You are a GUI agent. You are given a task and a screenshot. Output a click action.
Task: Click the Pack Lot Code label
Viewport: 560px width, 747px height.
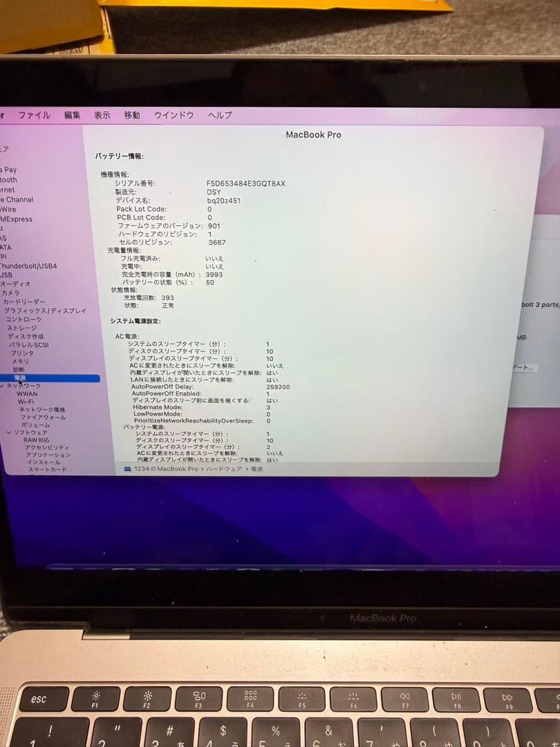(x=142, y=209)
